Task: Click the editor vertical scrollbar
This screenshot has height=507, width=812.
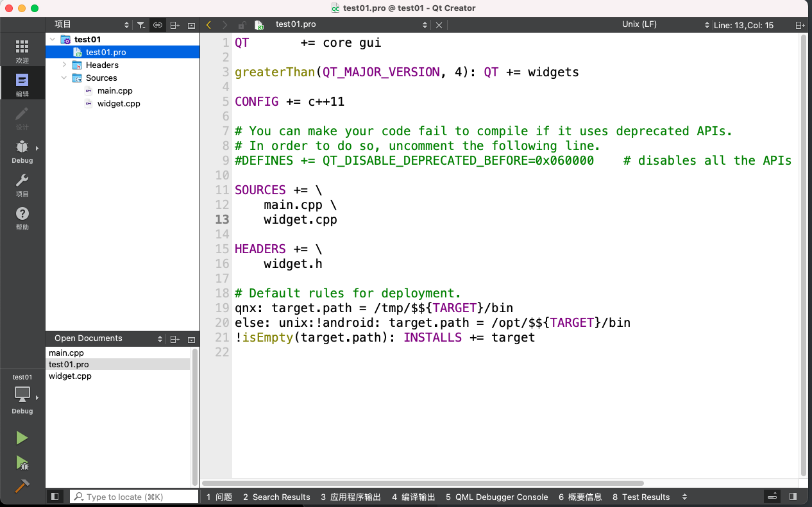Action: coord(804,254)
